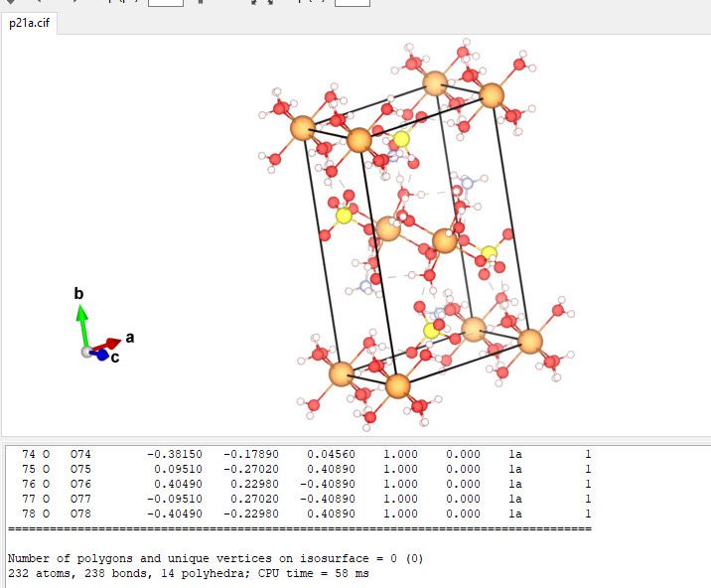Screen dimensions: 711x588
Task: Click the y value 0.22980
Action: pos(255,484)
